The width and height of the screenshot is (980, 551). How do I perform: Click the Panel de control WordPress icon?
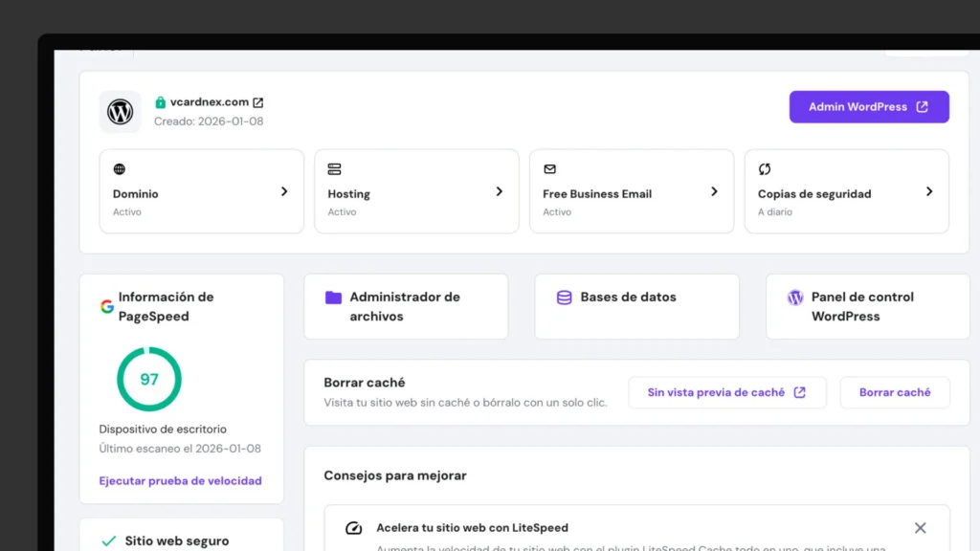point(794,298)
